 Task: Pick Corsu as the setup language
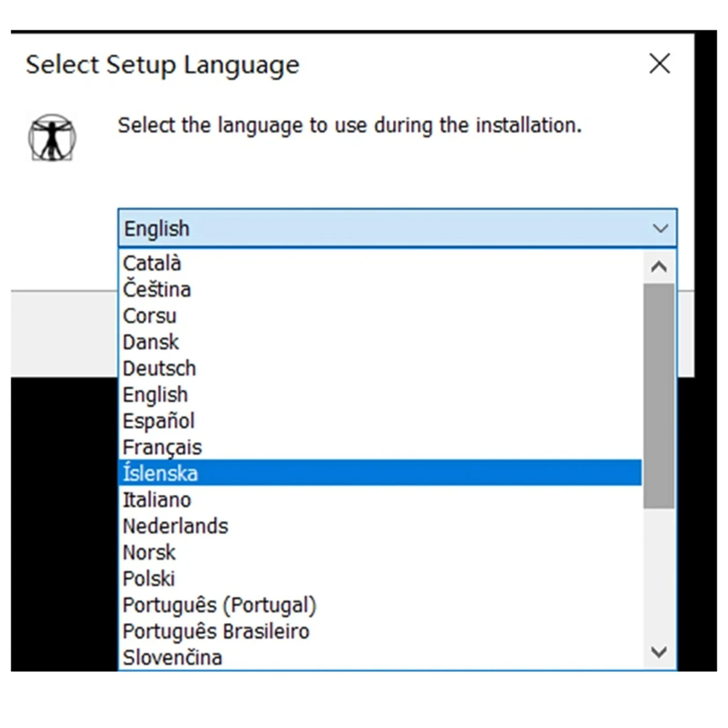click(150, 316)
